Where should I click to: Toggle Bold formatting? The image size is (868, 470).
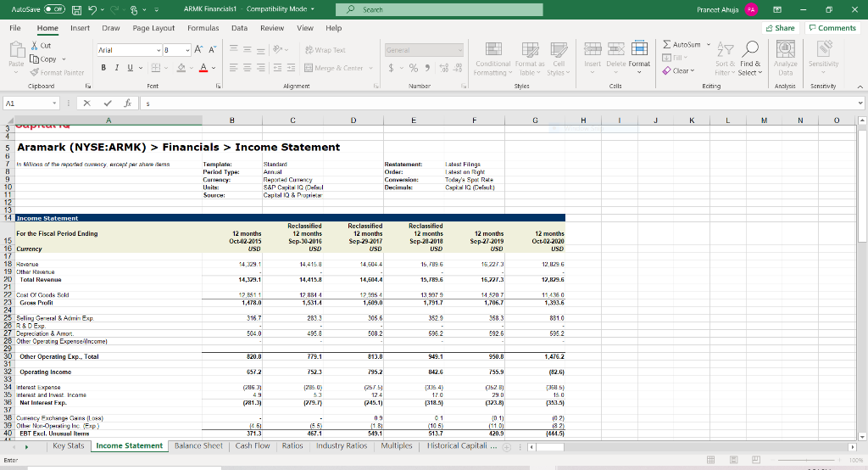click(103, 68)
